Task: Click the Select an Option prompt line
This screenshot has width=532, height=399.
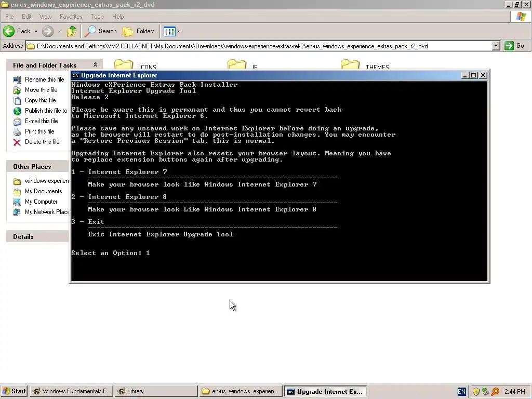Action: pyautogui.click(x=111, y=253)
